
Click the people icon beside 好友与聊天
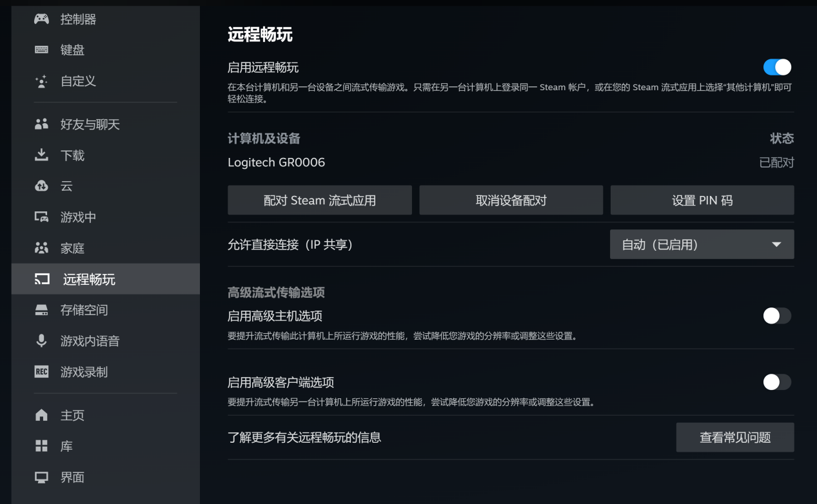click(41, 124)
